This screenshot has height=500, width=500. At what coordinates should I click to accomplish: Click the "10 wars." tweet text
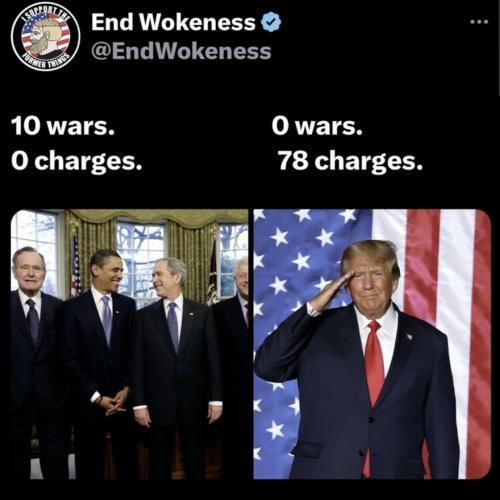pos(63,126)
